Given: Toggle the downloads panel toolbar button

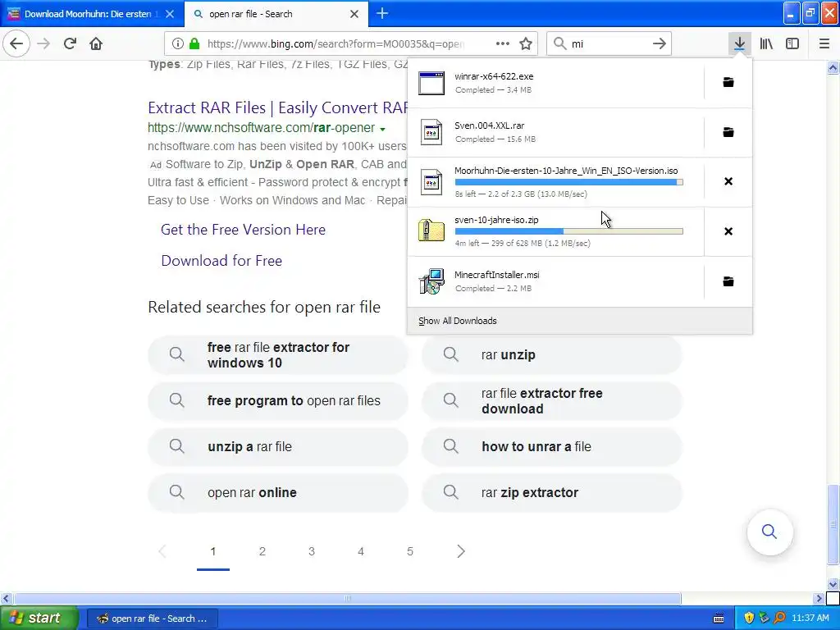Looking at the screenshot, I should tap(739, 43).
